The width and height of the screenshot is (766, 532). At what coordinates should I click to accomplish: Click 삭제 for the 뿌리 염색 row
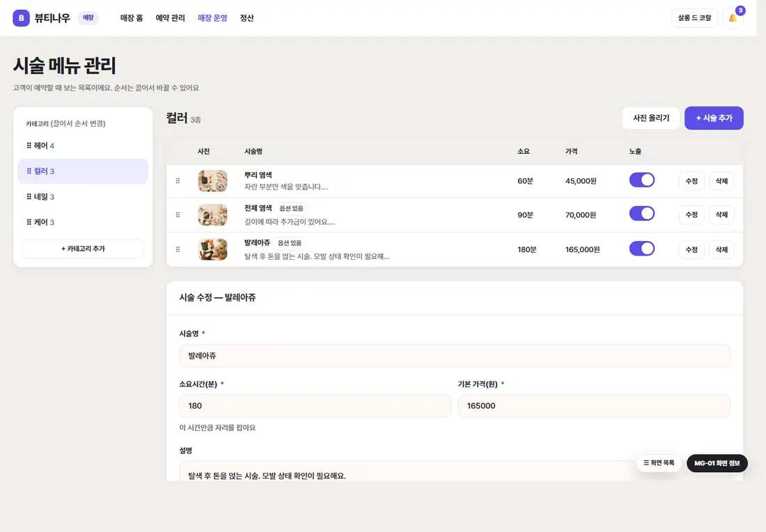point(721,181)
